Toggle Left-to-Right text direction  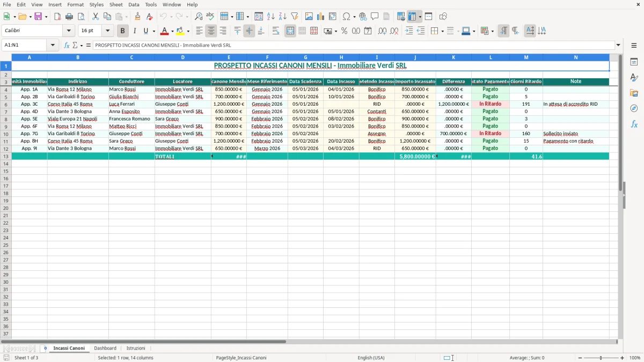[x=503, y=31]
